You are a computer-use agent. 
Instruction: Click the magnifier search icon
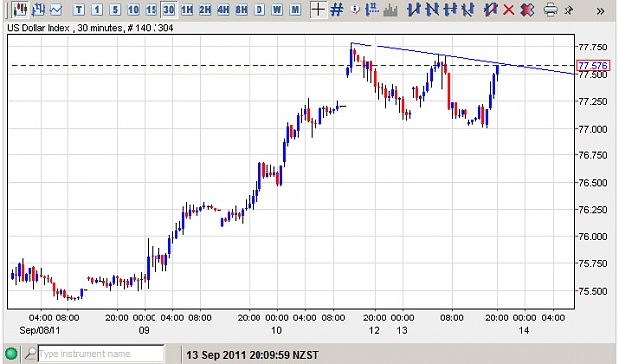[30, 353]
